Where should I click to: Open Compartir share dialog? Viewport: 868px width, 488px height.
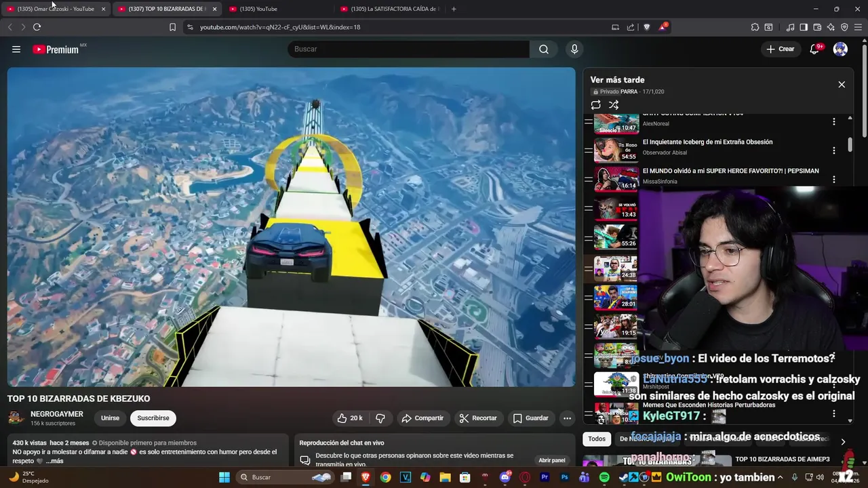[x=422, y=418]
